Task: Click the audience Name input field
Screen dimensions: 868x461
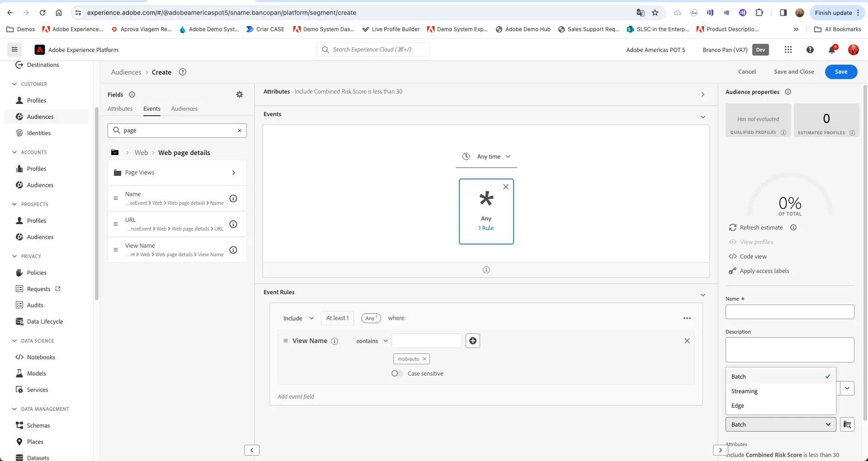Action: click(790, 312)
